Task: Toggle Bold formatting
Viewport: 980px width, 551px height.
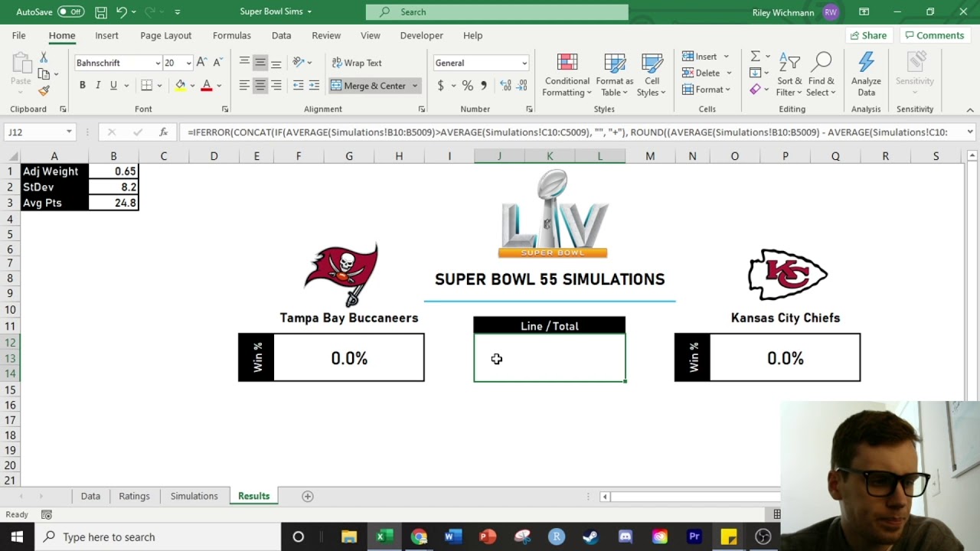Action: 82,85
